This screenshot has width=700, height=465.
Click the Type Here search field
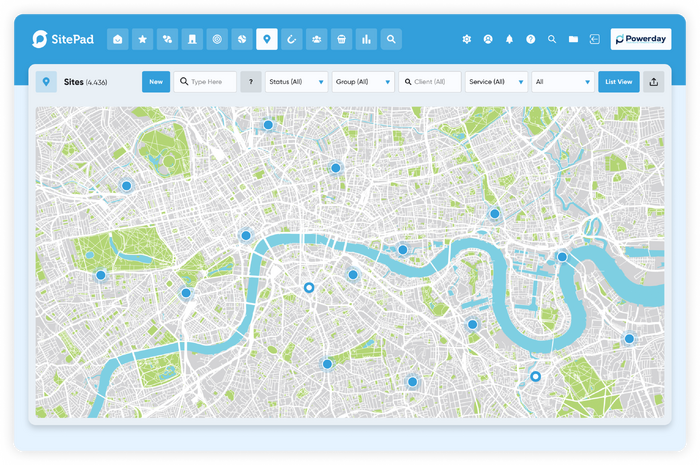(206, 82)
